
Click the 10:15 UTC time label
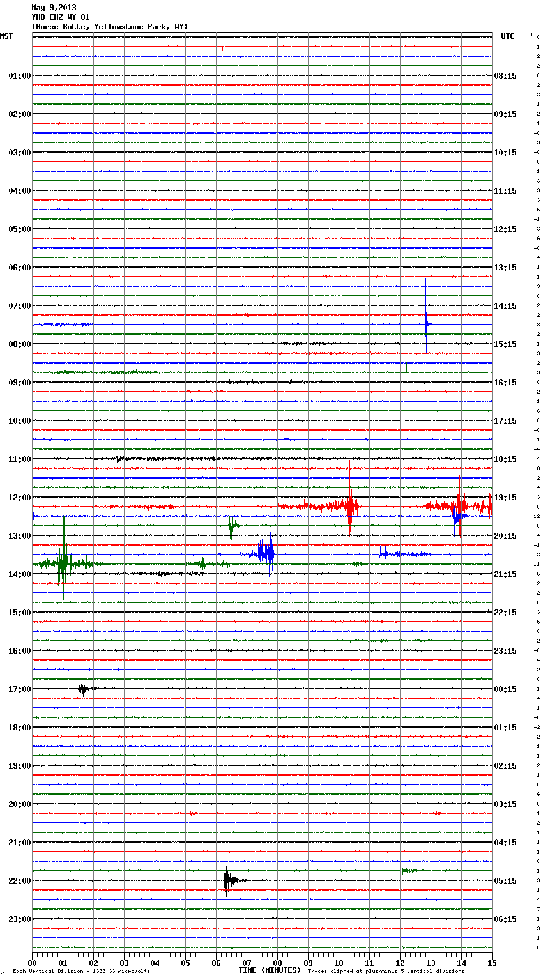505,153
